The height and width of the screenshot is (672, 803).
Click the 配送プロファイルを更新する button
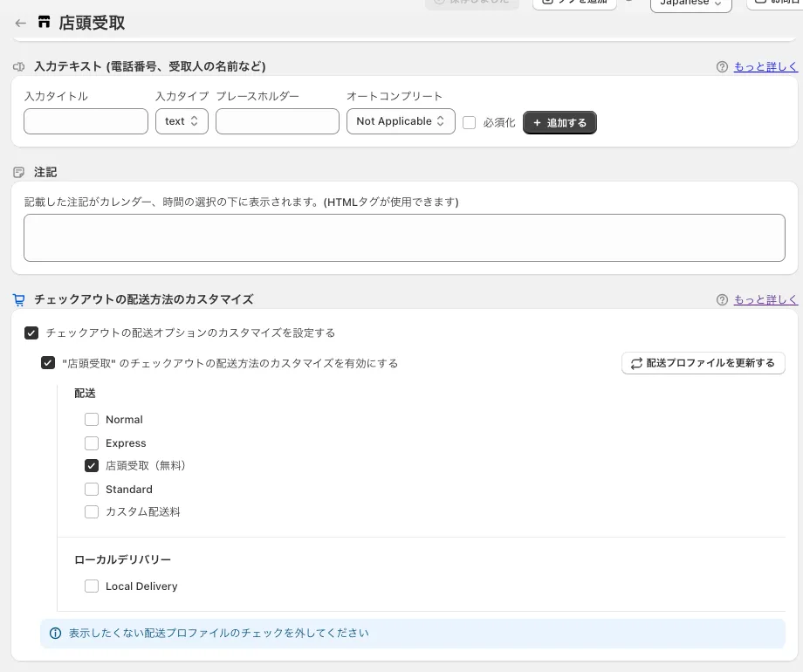click(703, 363)
